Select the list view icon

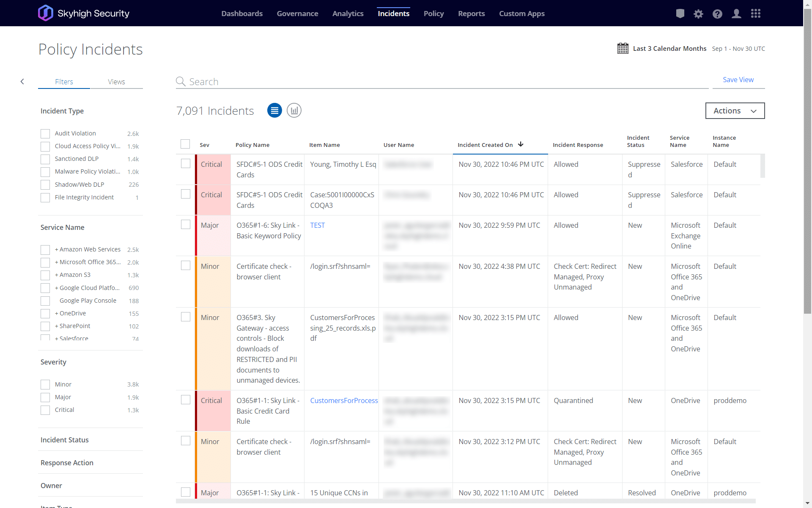click(274, 110)
